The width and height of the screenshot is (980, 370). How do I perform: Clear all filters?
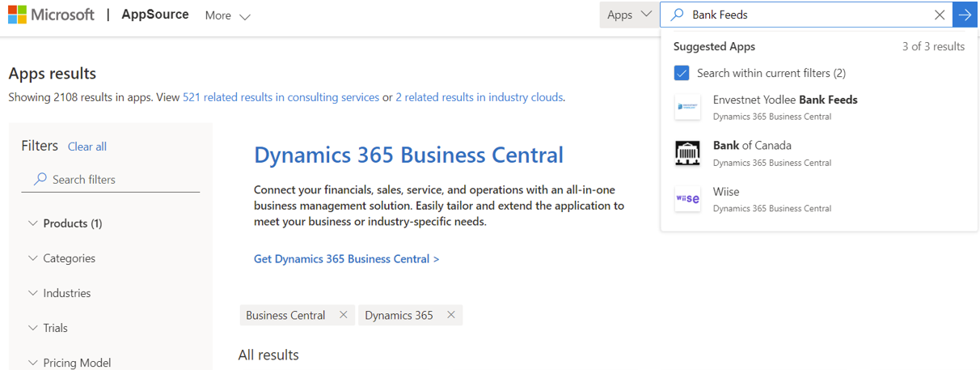[87, 147]
